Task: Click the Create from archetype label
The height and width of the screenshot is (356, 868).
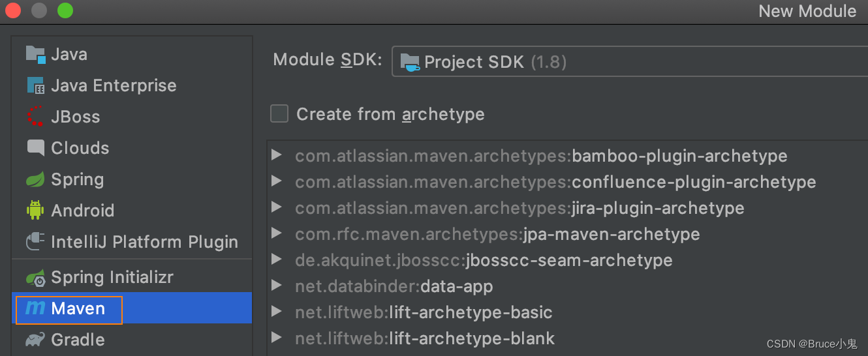Action: (x=390, y=114)
